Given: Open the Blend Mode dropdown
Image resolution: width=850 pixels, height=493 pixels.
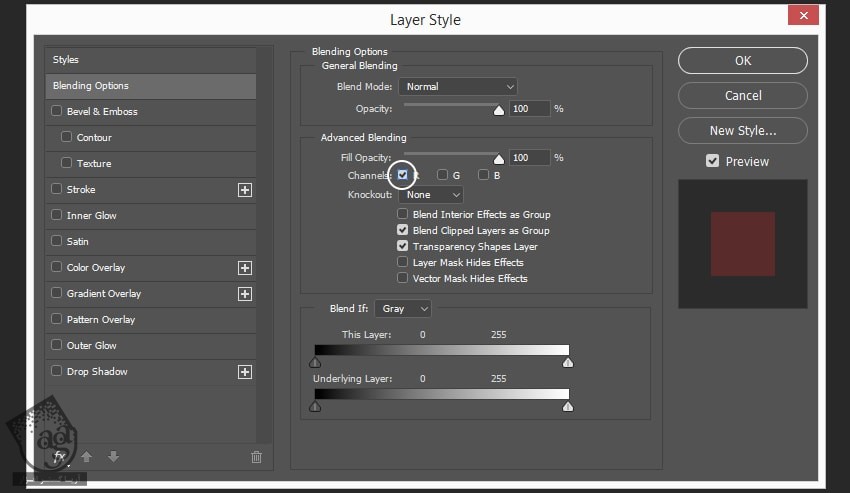Looking at the screenshot, I should 457,87.
